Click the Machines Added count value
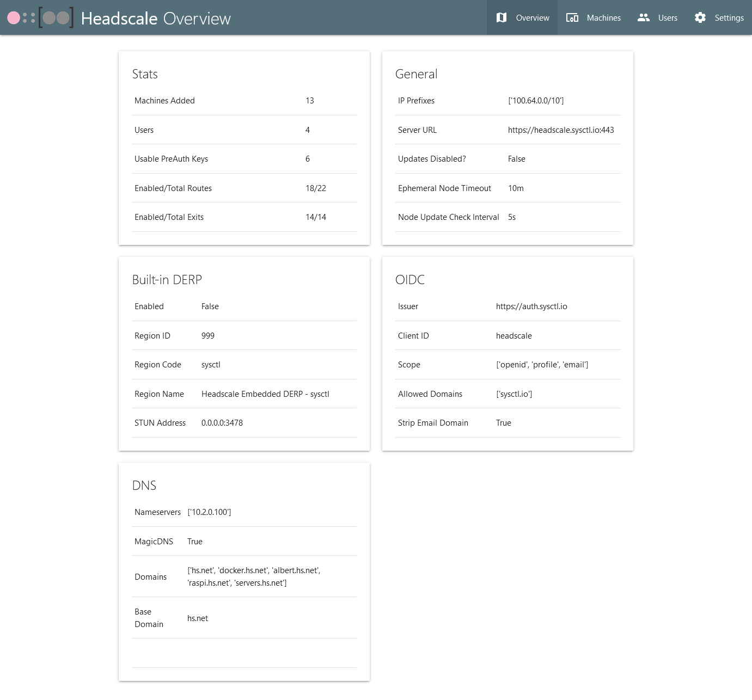The height and width of the screenshot is (700, 752). tap(309, 101)
